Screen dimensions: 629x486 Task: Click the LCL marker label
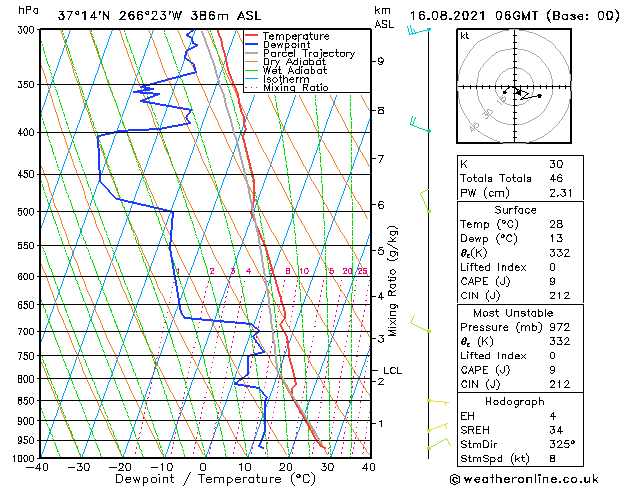[392, 371]
